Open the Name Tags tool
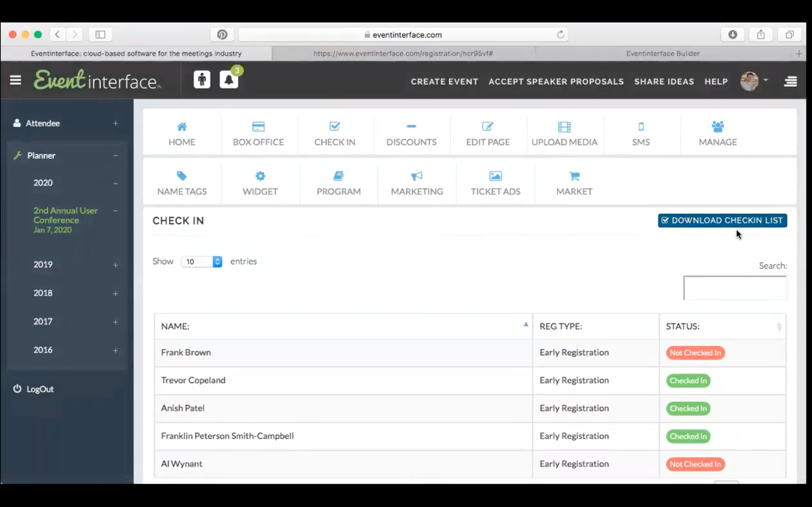This screenshot has width=812, height=507. [x=182, y=183]
